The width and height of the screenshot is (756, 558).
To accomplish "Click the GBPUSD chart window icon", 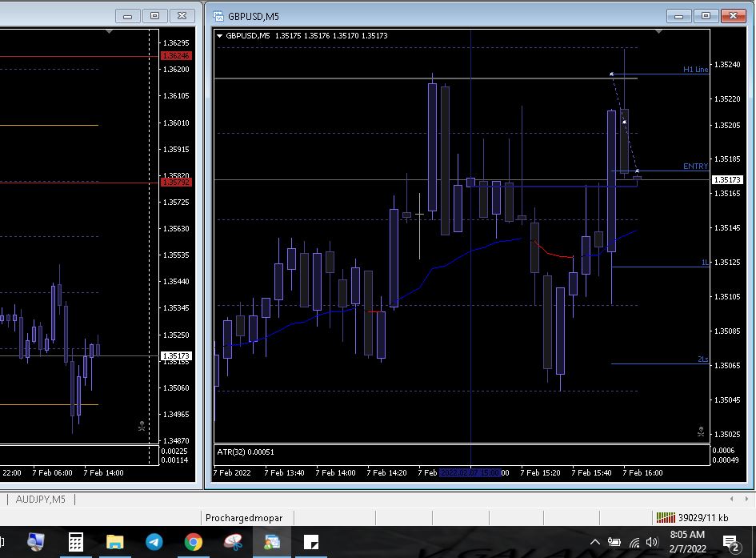I will [218, 15].
